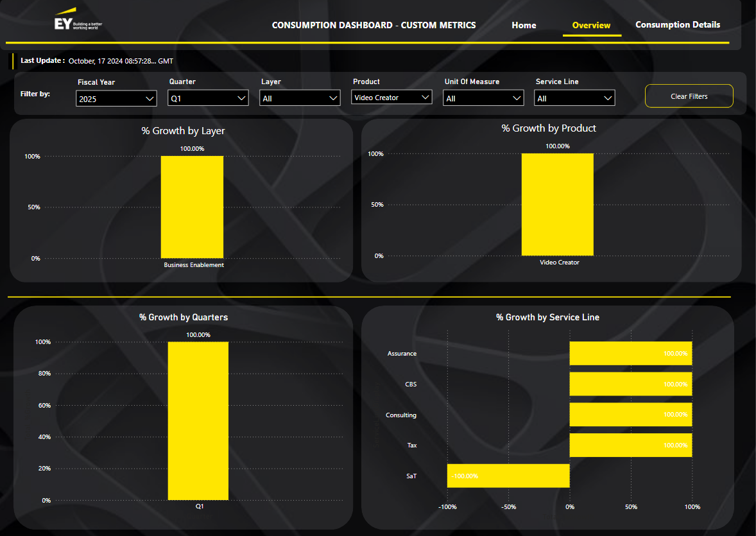Expand the Layer filter dropdown
This screenshot has height=536, width=756.
[300, 98]
